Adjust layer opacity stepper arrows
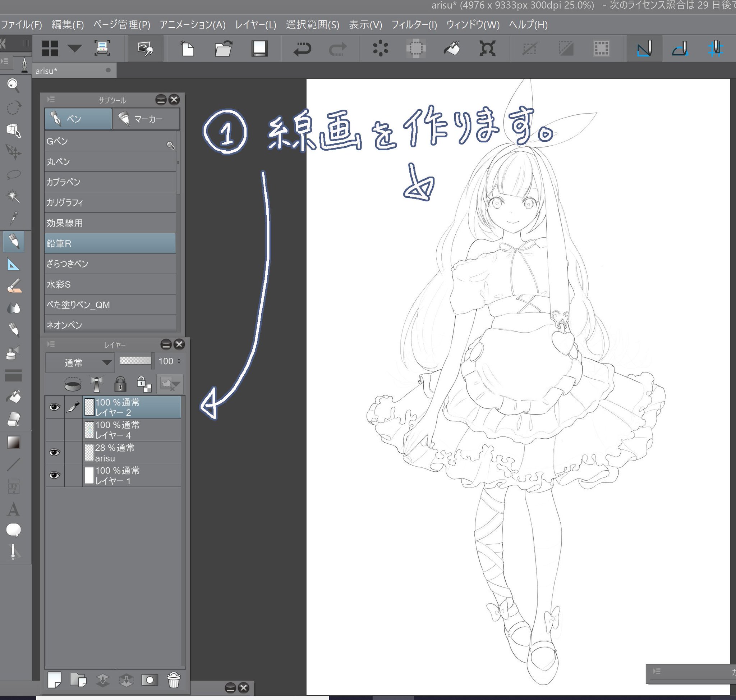This screenshot has height=700, width=736. [179, 361]
